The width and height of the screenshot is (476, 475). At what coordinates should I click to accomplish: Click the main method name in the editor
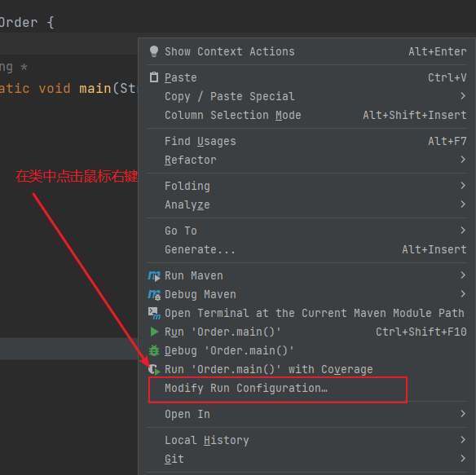(x=95, y=89)
